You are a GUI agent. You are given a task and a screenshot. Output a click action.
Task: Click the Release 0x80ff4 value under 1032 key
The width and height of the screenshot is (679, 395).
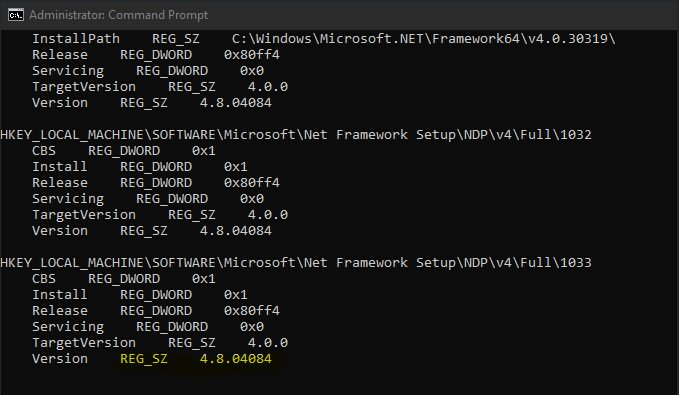point(252,183)
